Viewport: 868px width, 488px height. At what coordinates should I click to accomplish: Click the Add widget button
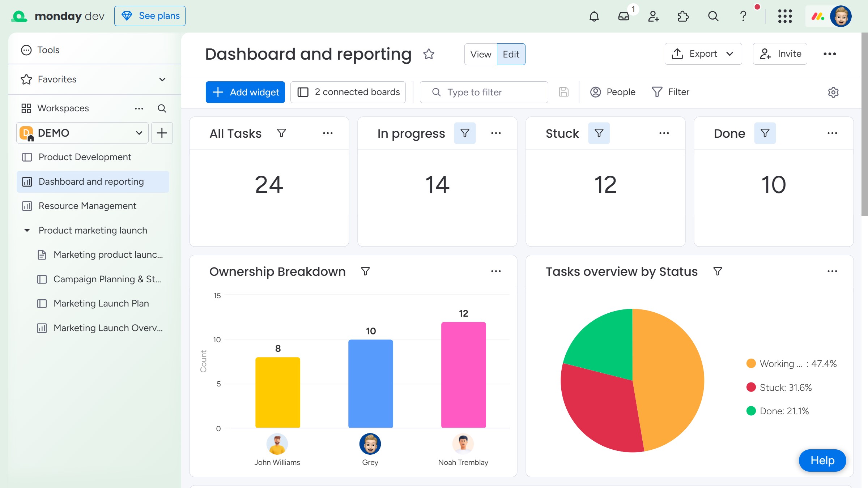(245, 92)
